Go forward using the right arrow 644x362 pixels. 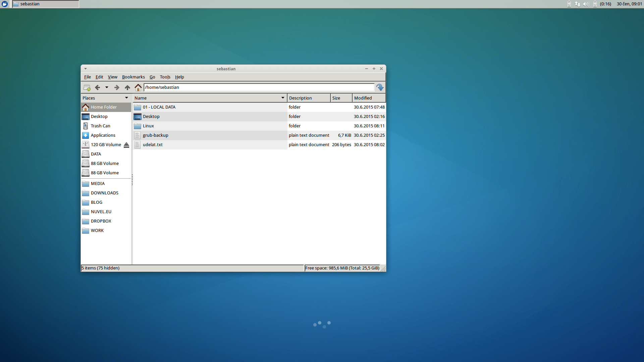pyautogui.click(x=117, y=87)
